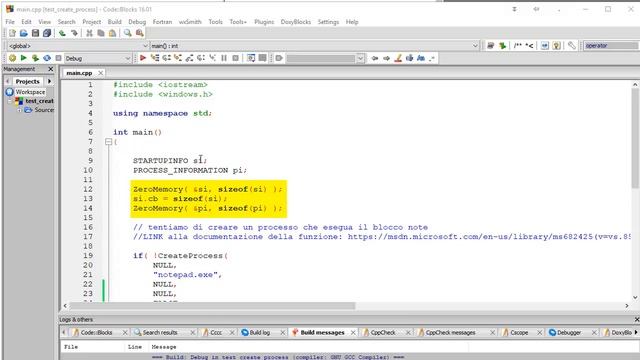This screenshot has width=640, height=360.
Task: Copy selection using the toolbar icon
Action: coord(100,33)
